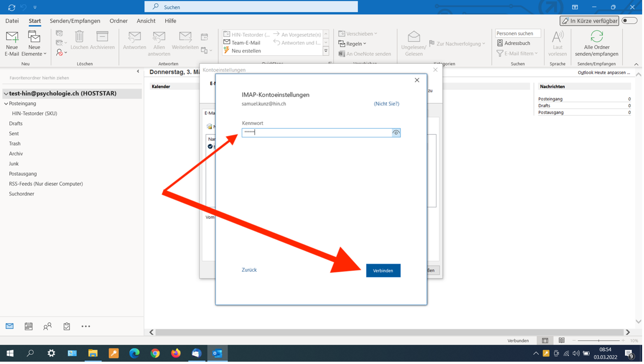Click the (Nicht Sie?) link
Viewport: 644px width, 364px height.
point(386,104)
